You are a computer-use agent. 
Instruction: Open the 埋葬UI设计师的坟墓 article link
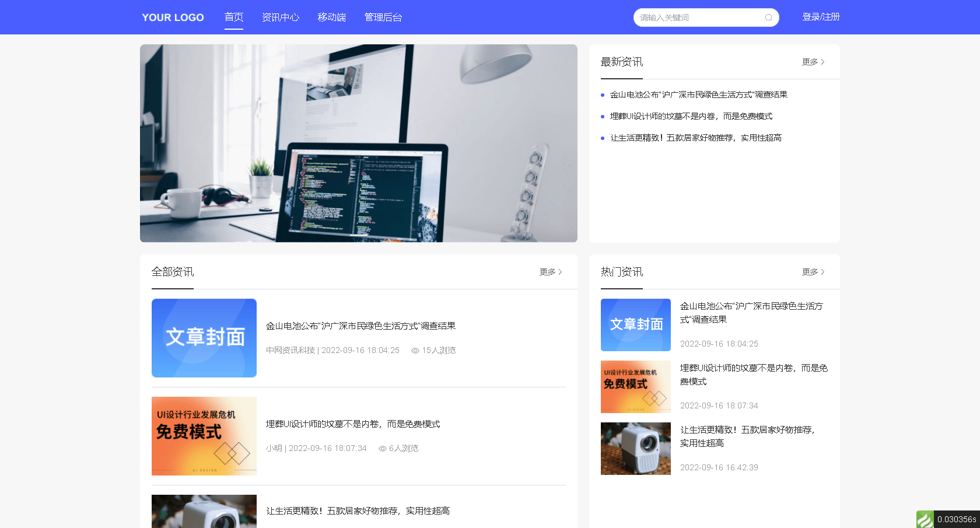[353, 424]
